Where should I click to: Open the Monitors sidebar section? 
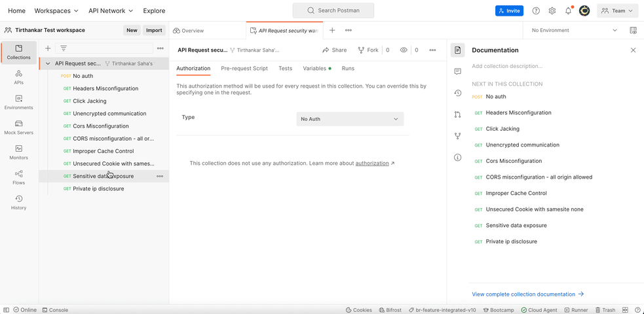point(18,152)
